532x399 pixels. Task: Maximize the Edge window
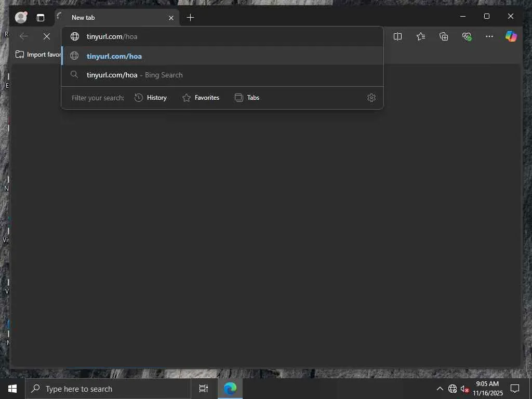coord(486,16)
